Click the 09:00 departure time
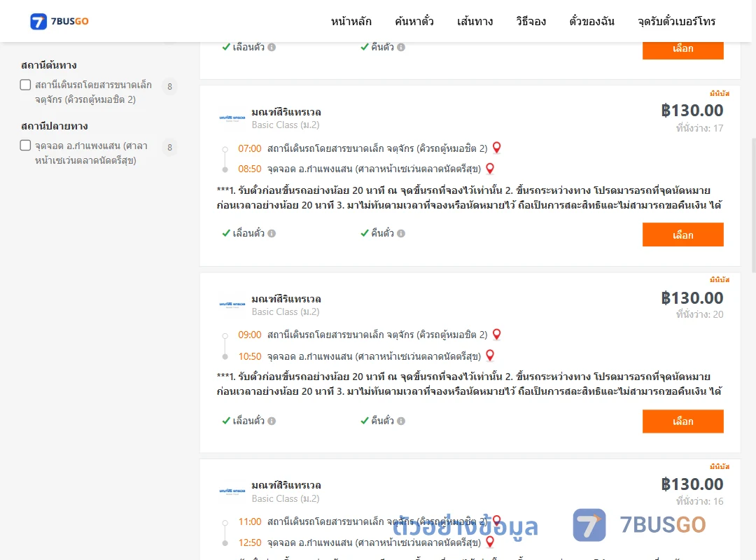This screenshot has height=560, width=756. pos(250,335)
